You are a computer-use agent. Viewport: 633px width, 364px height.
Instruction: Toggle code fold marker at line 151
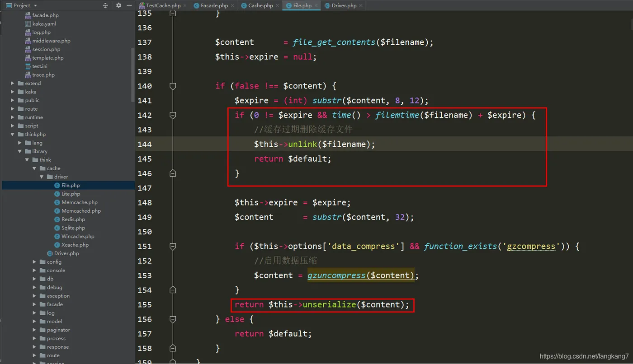click(x=172, y=246)
